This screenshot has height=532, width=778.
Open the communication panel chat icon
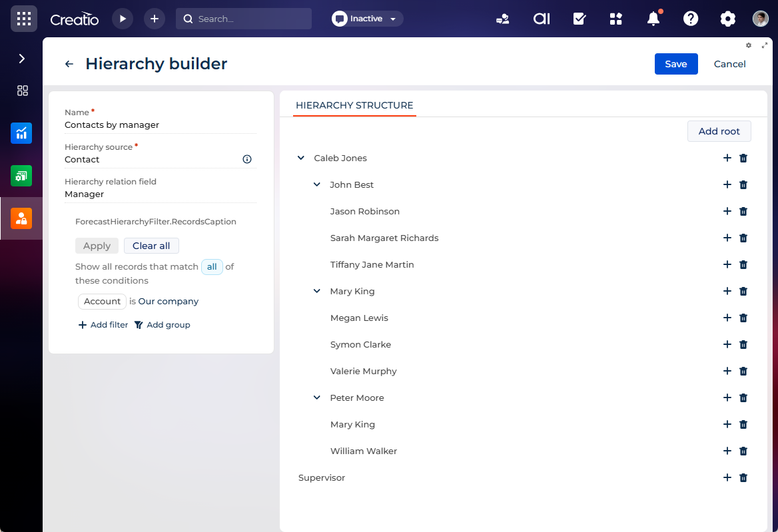(503, 19)
